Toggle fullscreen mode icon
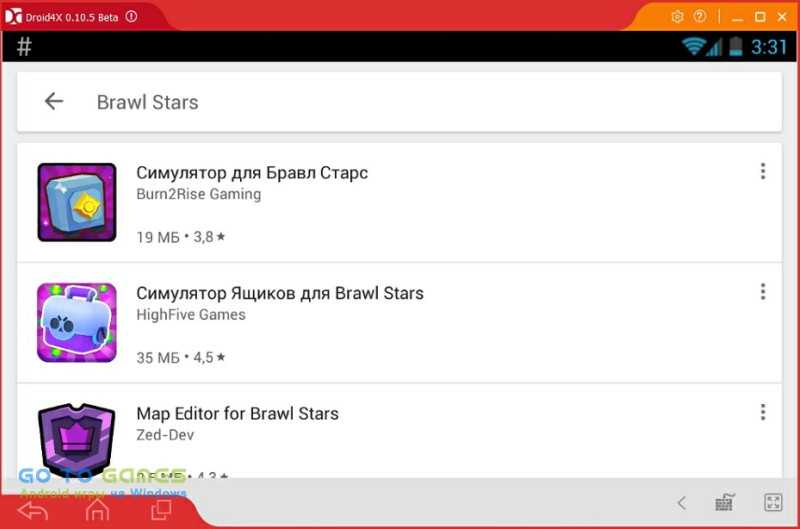Image resolution: width=800 pixels, height=529 pixels. click(x=772, y=502)
